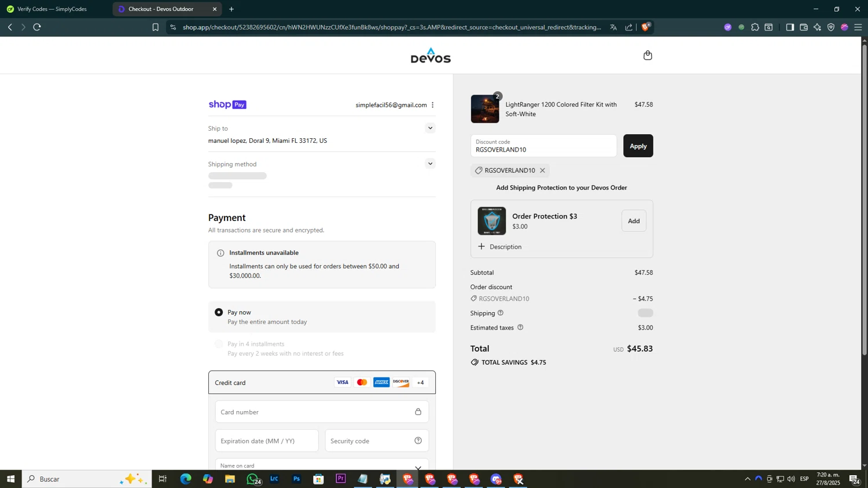868x488 pixels.
Task: Open Brave Leo AI sparkle icon
Action: click(x=817, y=27)
